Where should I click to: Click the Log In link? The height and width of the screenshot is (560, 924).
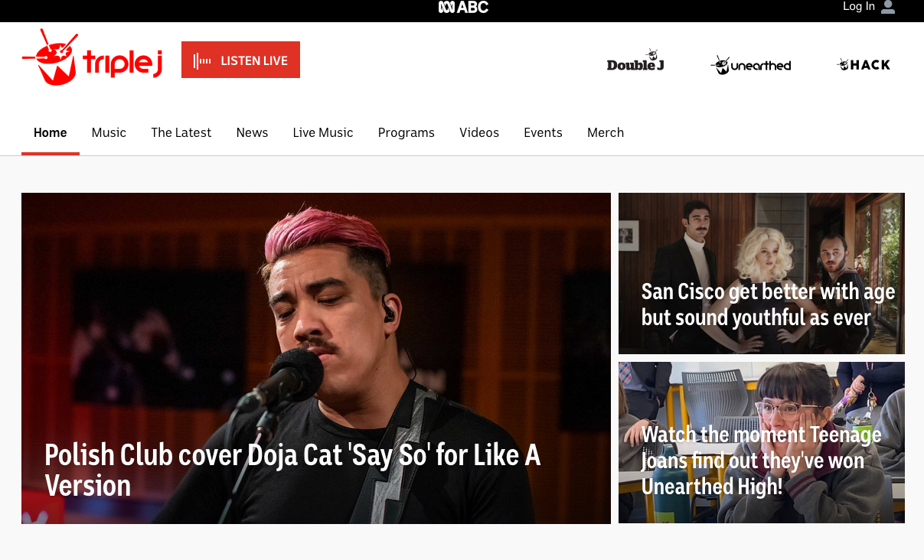tap(858, 7)
